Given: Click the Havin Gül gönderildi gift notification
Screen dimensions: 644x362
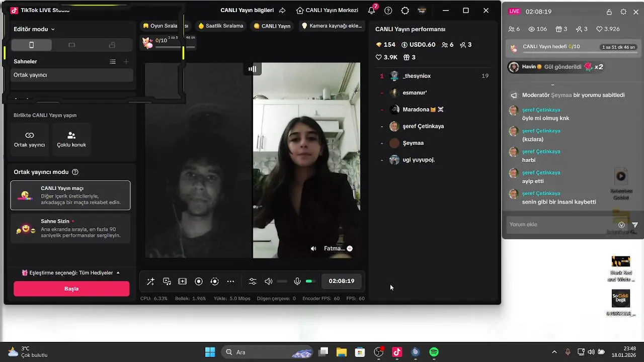Looking at the screenshot, I should point(556,67).
